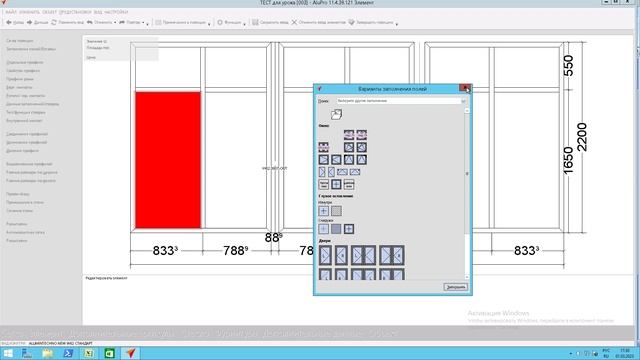Undo with the Отменить toolbar button

(x=99, y=22)
